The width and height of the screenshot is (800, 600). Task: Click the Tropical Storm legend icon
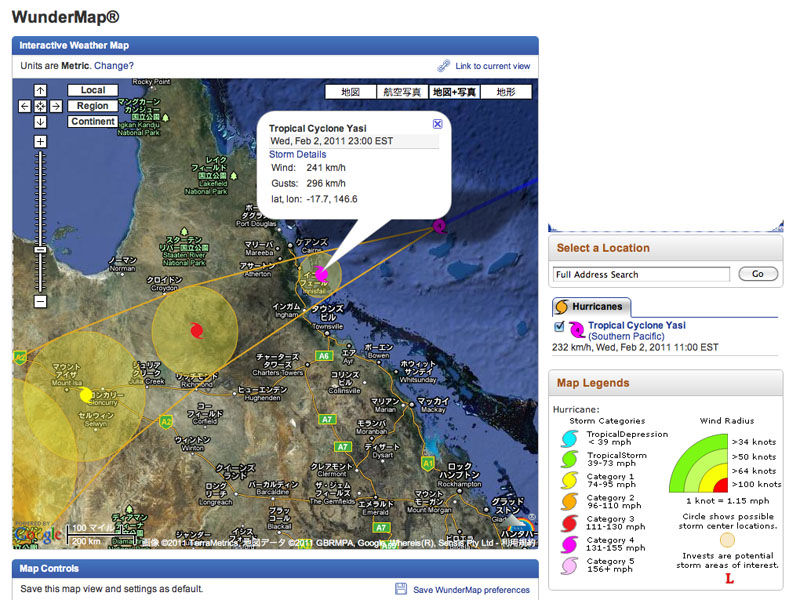[x=569, y=459]
